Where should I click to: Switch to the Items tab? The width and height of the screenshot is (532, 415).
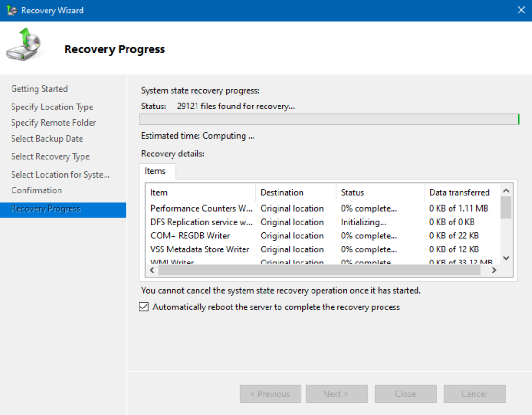coord(157,171)
